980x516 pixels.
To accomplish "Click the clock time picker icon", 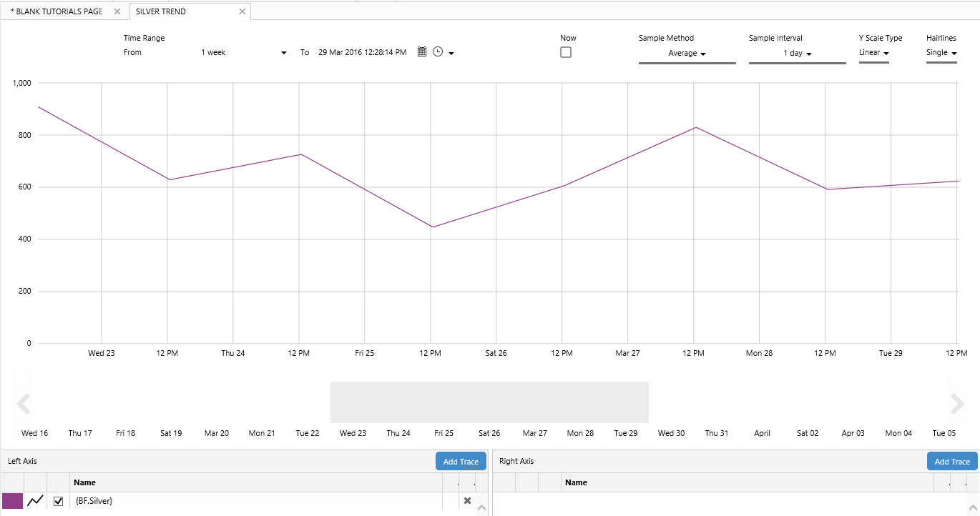I will tap(438, 52).
